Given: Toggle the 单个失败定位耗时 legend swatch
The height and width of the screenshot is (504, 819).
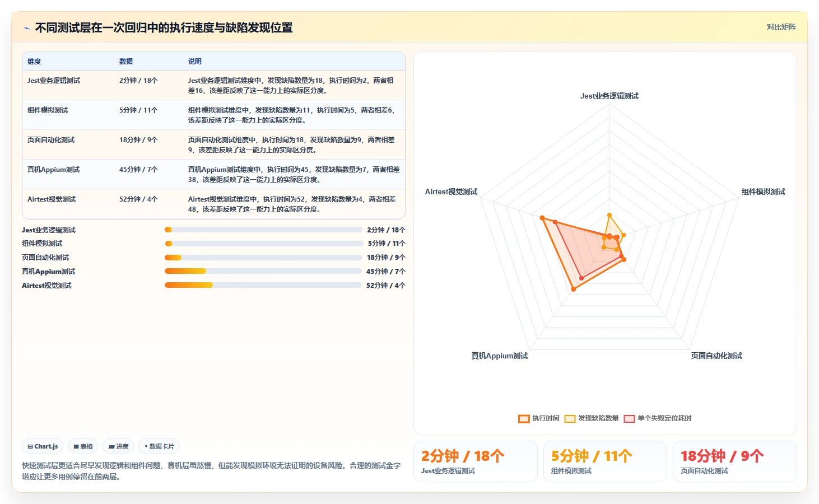Looking at the screenshot, I should [x=629, y=418].
